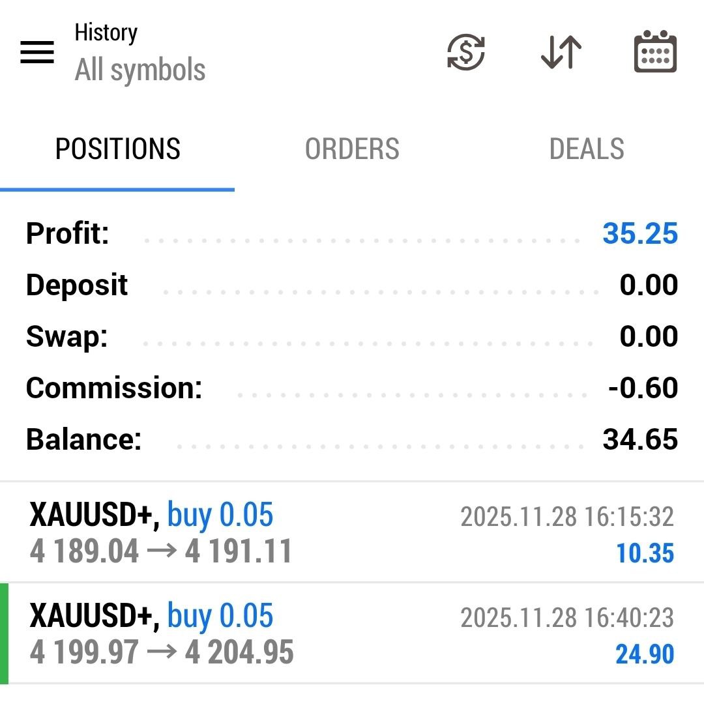The height and width of the screenshot is (728, 704).
Task: Tap the History title text
Action: 106,33
